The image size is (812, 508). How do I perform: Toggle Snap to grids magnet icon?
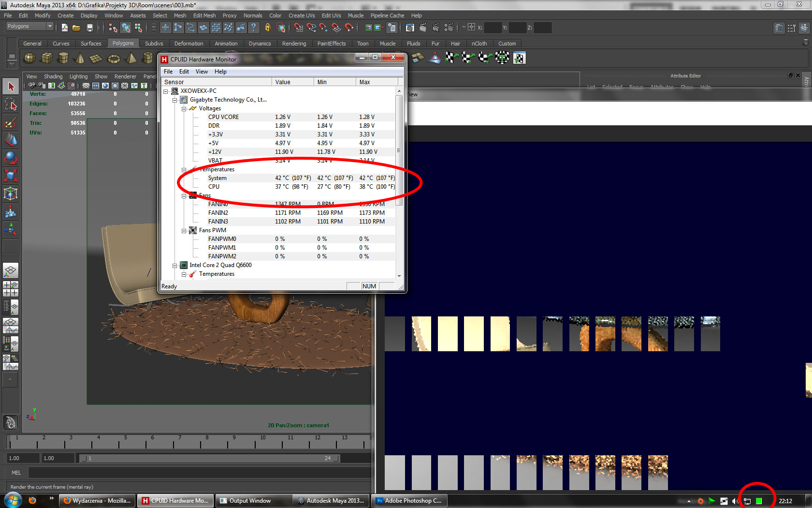tap(299, 28)
